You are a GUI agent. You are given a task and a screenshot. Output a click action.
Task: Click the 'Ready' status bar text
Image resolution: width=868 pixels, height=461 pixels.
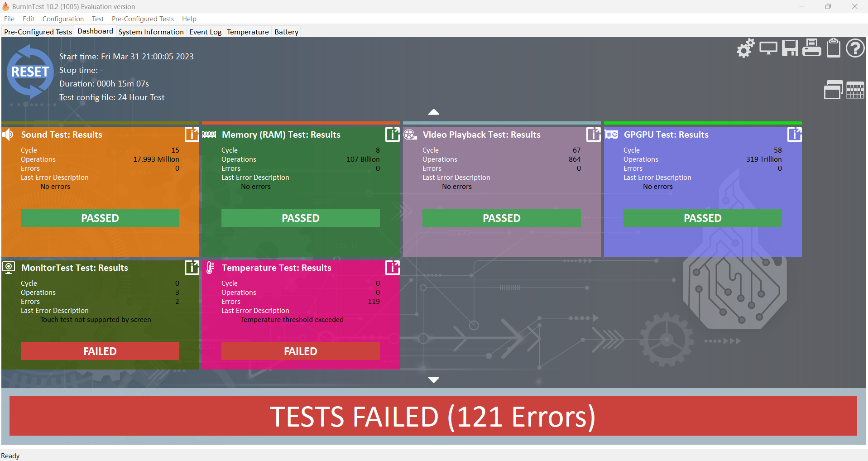click(10, 456)
